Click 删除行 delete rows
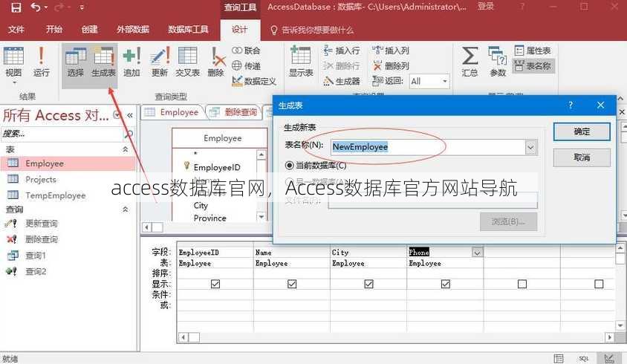Viewport: 627px width, 364px height. coord(342,65)
